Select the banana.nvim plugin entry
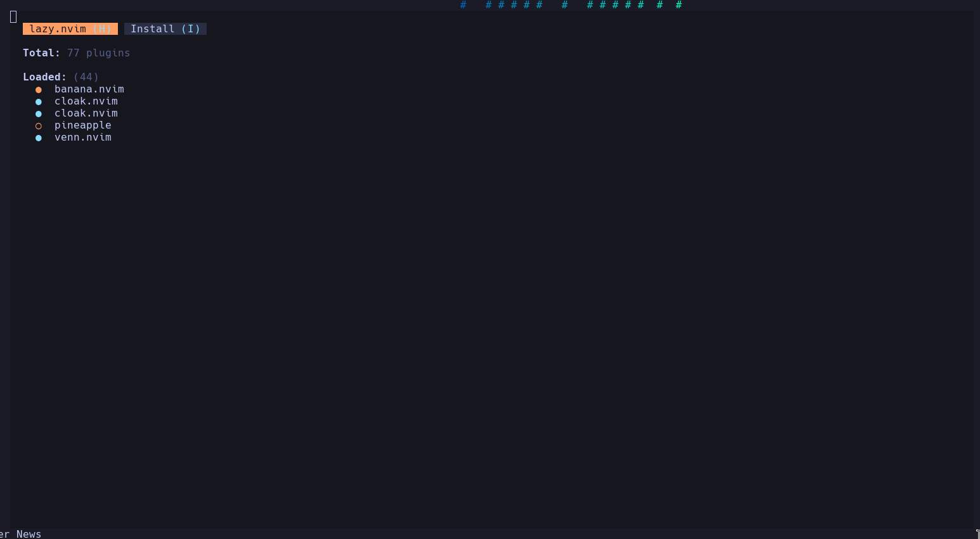This screenshot has width=980, height=539. coord(89,89)
